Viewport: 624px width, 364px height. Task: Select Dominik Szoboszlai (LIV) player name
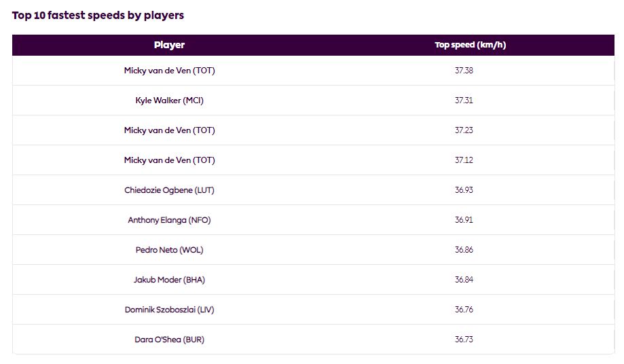click(169, 310)
